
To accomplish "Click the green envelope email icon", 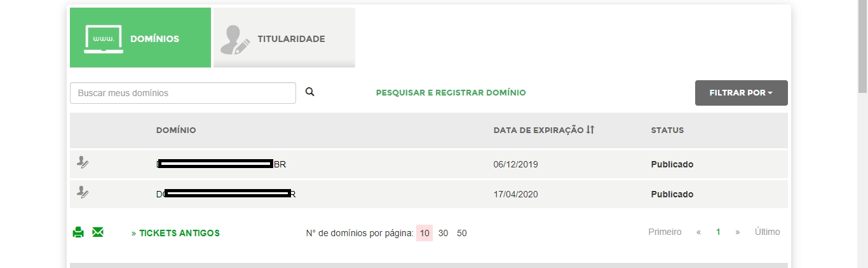I will 98,232.
